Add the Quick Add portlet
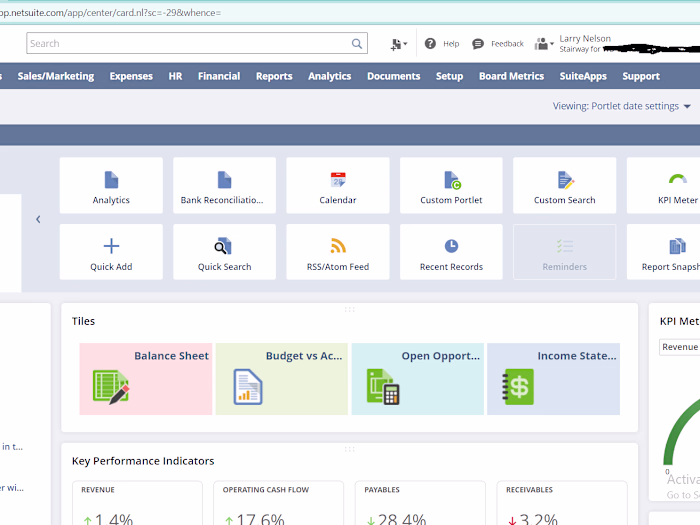 tap(111, 252)
